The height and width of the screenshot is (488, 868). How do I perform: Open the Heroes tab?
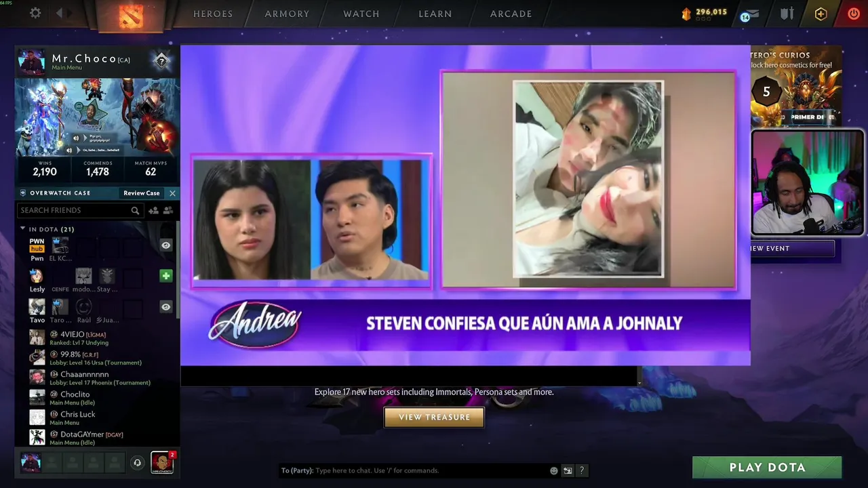coord(213,14)
